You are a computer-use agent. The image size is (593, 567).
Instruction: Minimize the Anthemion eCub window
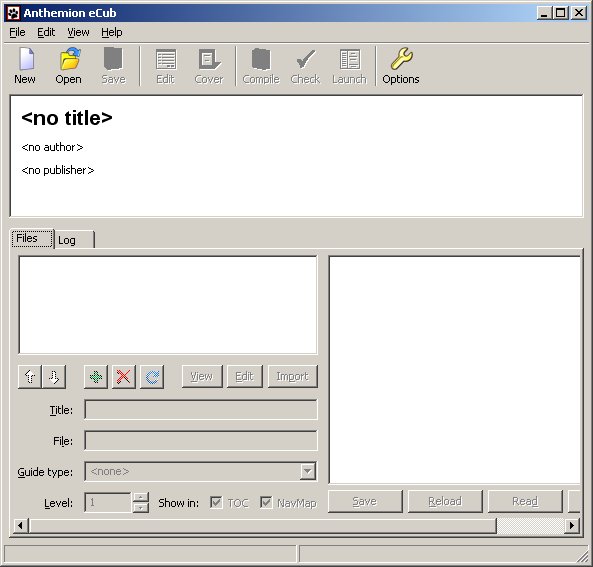click(x=545, y=13)
